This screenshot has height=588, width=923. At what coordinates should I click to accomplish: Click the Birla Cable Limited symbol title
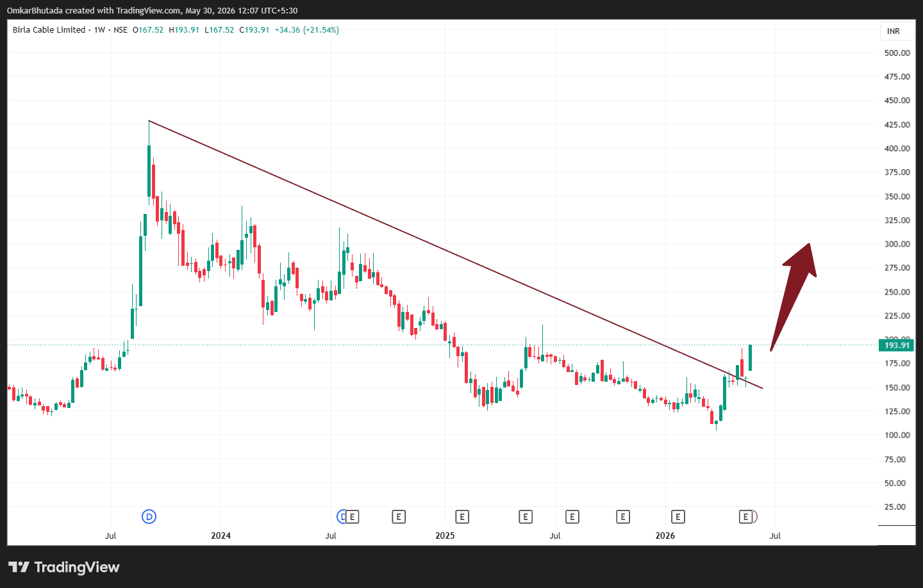[x=49, y=30]
